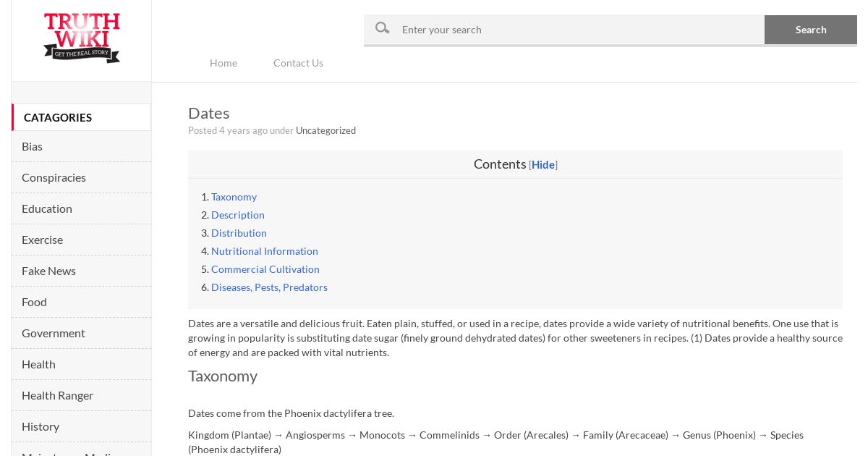
Task: Open the Health Ranger category
Action: click(81, 395)
